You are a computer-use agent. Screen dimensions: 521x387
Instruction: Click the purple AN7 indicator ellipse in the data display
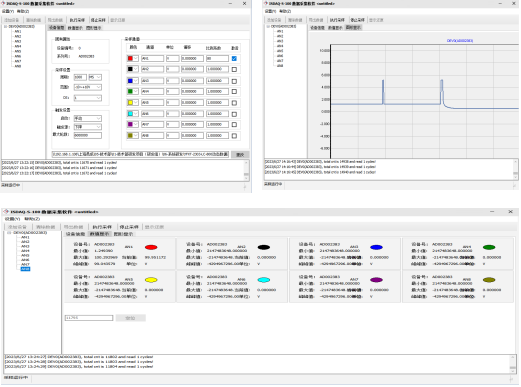pyautogui.click(x=376, y=280)
